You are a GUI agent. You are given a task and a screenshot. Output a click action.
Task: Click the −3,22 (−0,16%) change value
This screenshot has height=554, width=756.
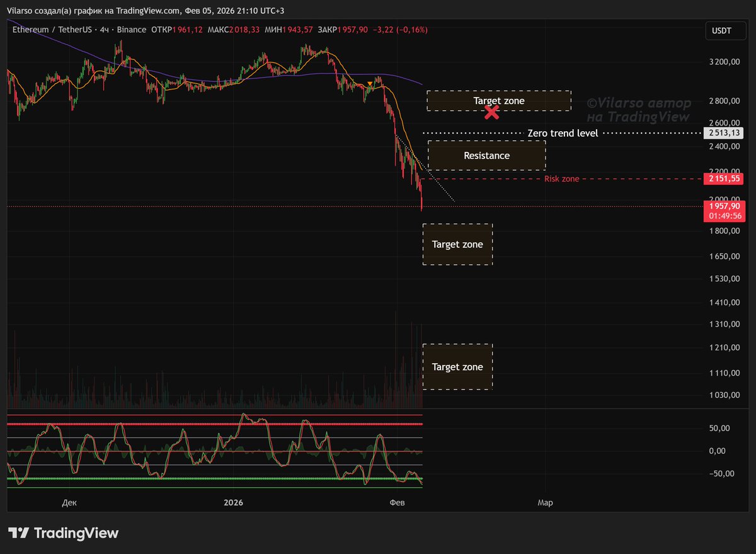click(400, 30)
